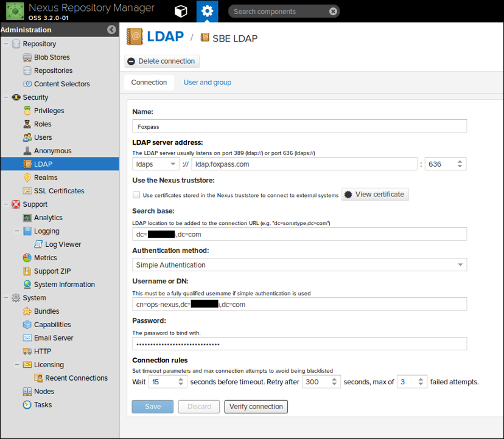This screenshot has height=439, width=504.
Task: Click the Support ZIP icon
Action: pos(27,271)
